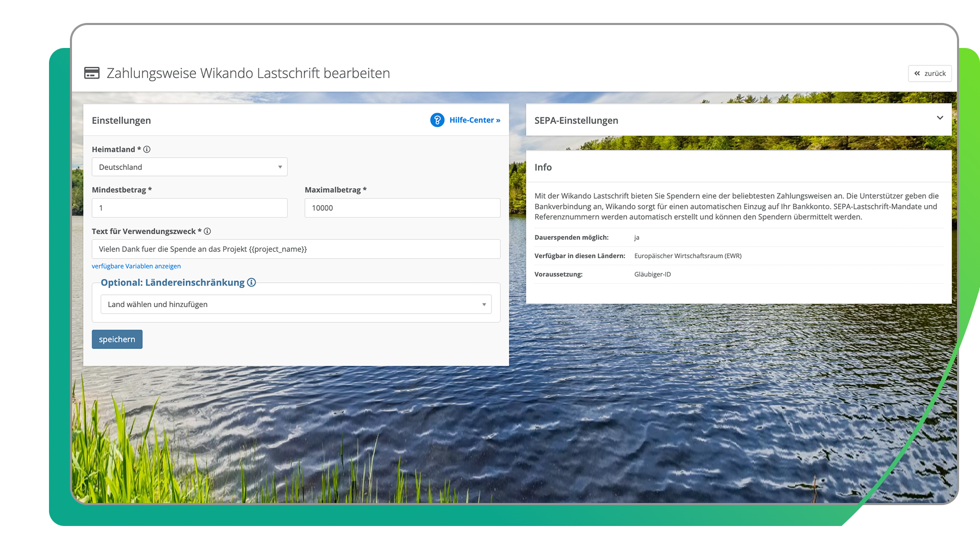Click the arrow of the Heimatland select box
980x551 pixels.
(280, 167)
